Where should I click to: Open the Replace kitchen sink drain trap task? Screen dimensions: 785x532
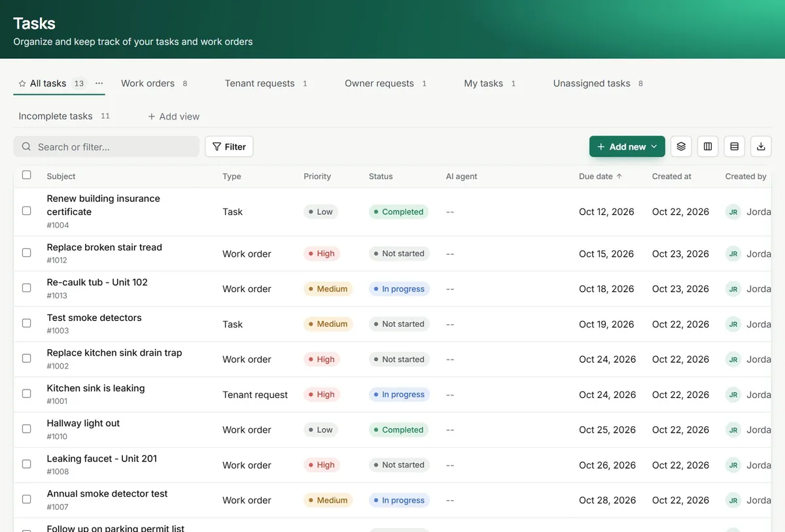click(114, 353)
